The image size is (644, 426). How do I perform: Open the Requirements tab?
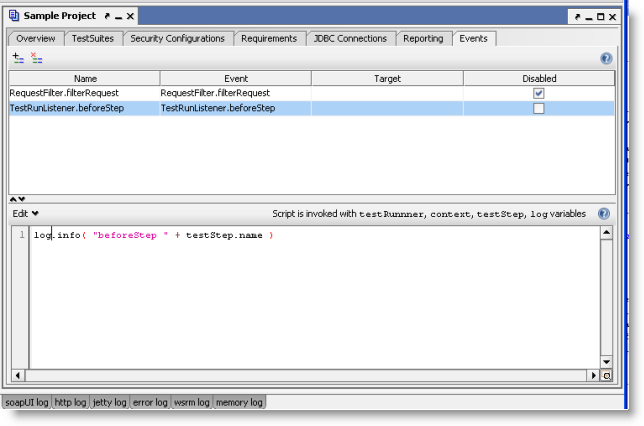tap(269, 39)
